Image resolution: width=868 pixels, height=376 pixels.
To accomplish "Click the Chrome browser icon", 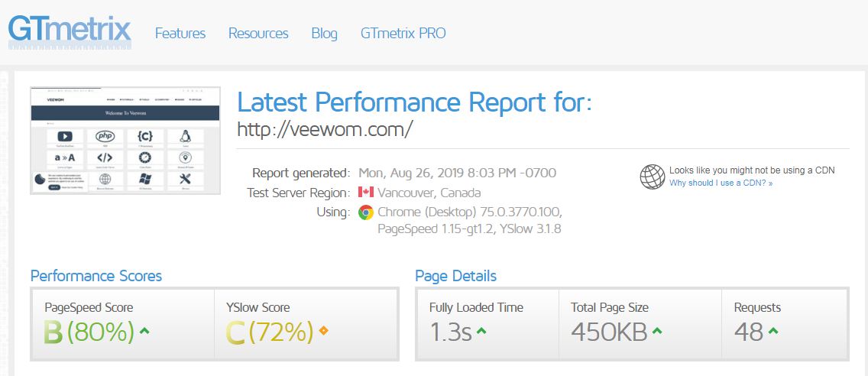I will click(366, 212).
